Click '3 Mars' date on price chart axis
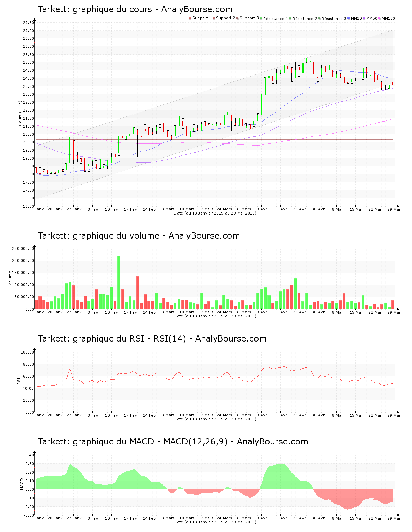412x532 pixels. [168, 209]
